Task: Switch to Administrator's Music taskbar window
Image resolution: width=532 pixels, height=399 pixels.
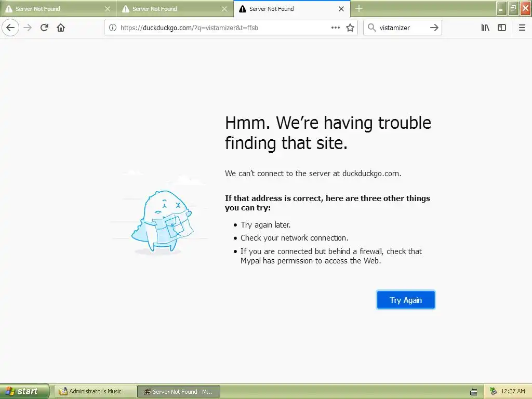Action: click(96, 392)
